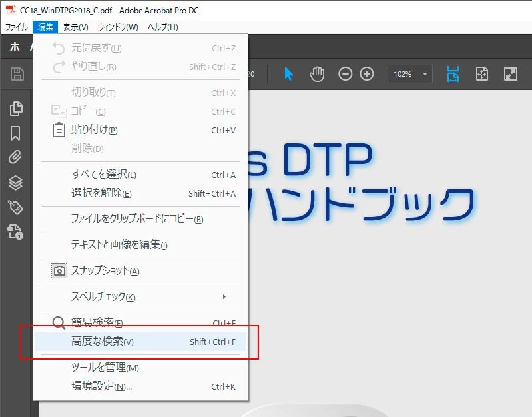532x417 pixels.
Task: Click the Fit to One Full Page icon
Action: coord(482,74)
